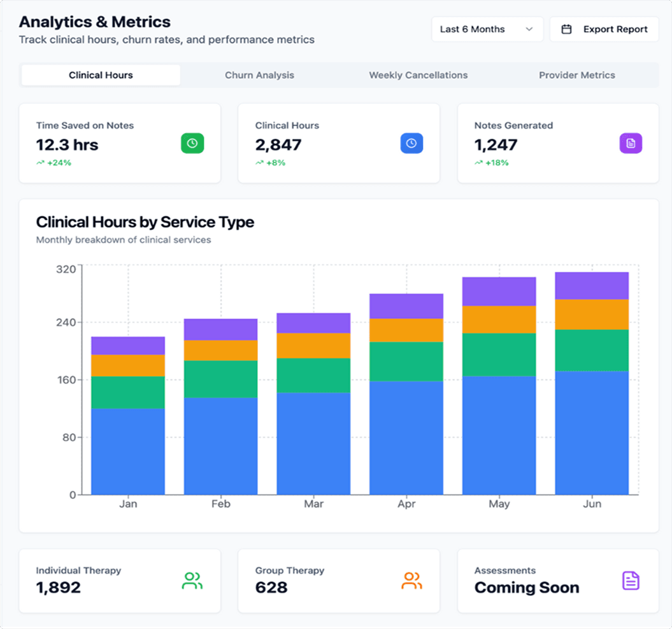Image resolution: width=672 pixels, height=629 pixels.
Task: Click the Group Therapy value 628
Action: pyautogui.click(x=271, y=588)
